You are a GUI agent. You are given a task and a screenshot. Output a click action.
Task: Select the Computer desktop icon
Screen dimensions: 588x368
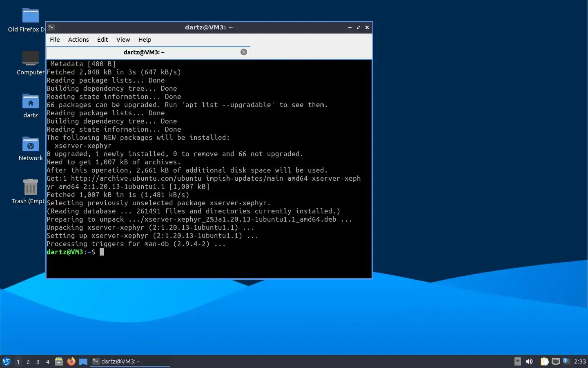[x=30, y=63]
